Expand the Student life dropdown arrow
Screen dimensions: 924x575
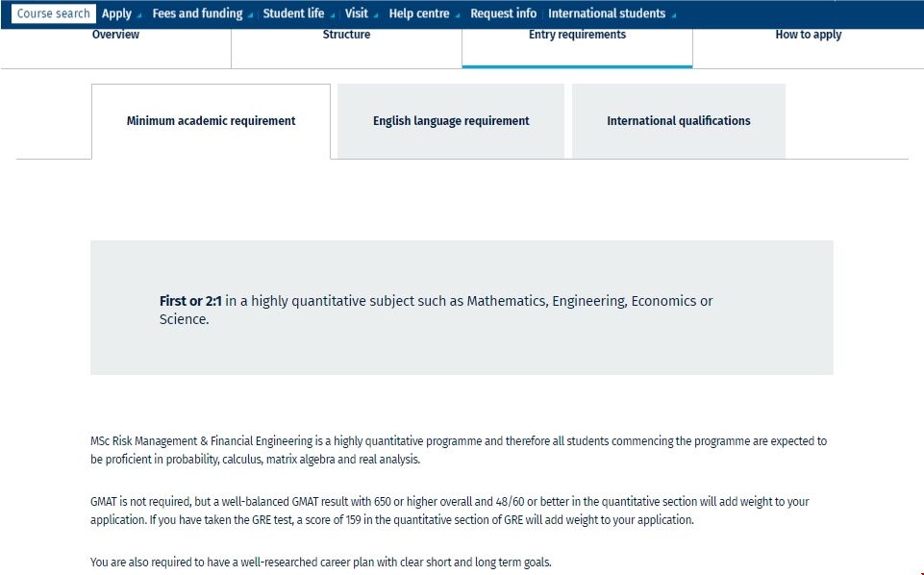click(333, 15)
